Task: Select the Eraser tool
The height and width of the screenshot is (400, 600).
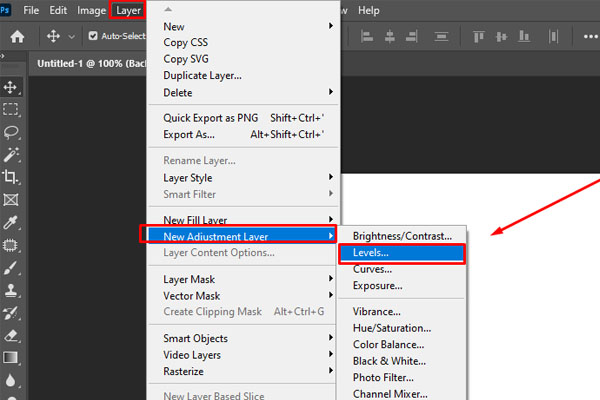Action: (x=11, y=335)
